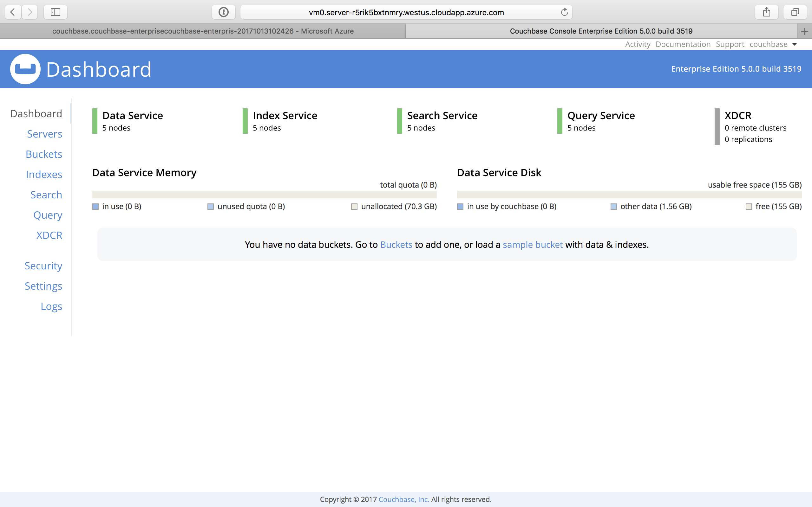Click the Documentation menu item
812x507 pixels.
tap(682, 44)
